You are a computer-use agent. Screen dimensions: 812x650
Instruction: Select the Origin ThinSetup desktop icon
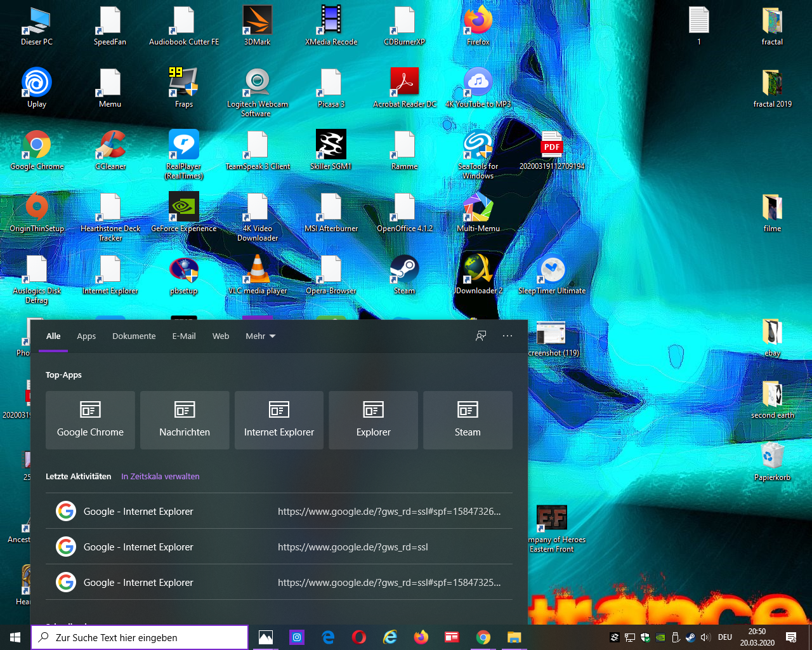pyautogui.click(x=37, y=212)
